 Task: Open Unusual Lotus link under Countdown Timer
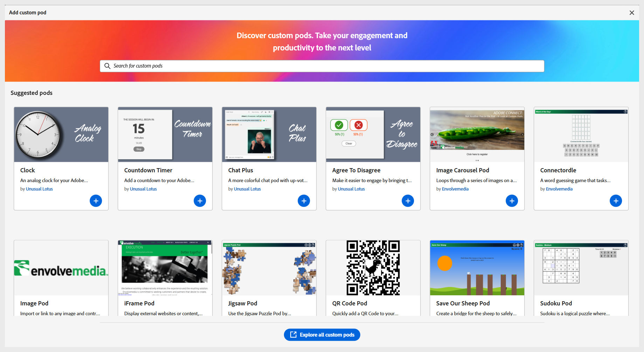point(143,189)
